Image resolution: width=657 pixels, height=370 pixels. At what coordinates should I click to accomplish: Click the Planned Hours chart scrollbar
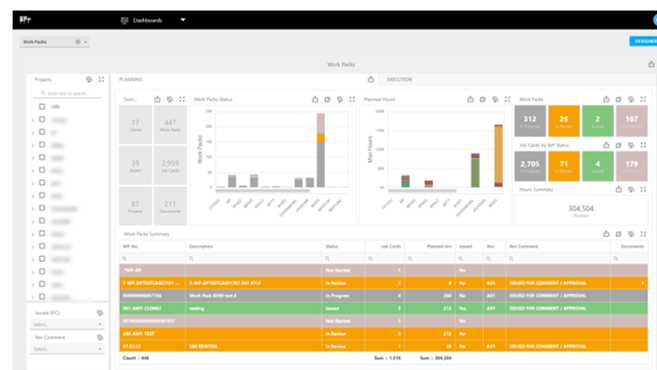[x=422, y=191]
